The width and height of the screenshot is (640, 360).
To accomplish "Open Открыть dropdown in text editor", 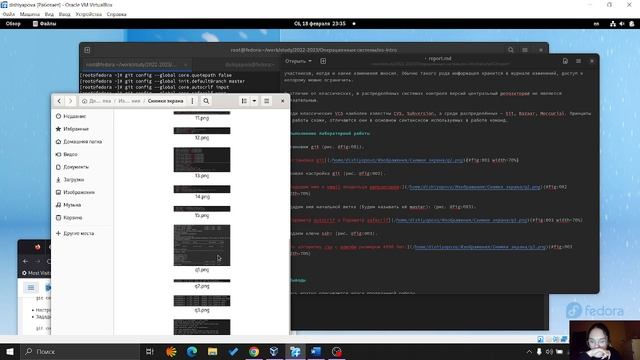I will 298,61.
